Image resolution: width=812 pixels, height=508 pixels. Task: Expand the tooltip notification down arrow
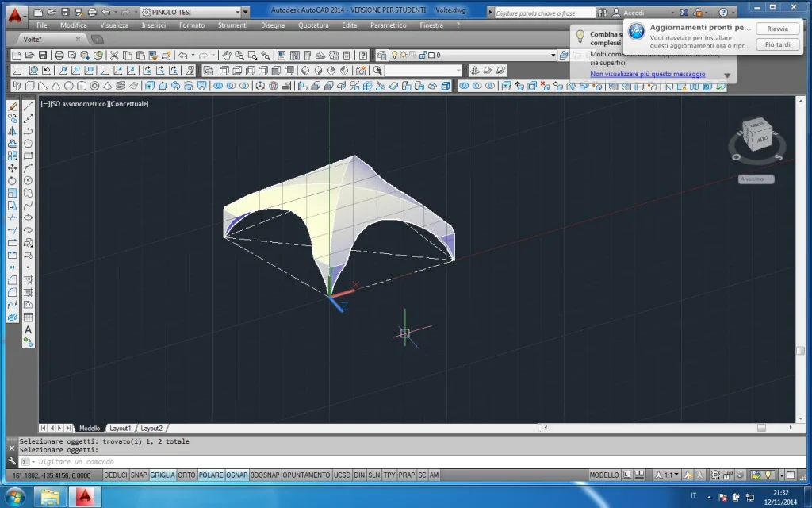[x=727, y=75]
